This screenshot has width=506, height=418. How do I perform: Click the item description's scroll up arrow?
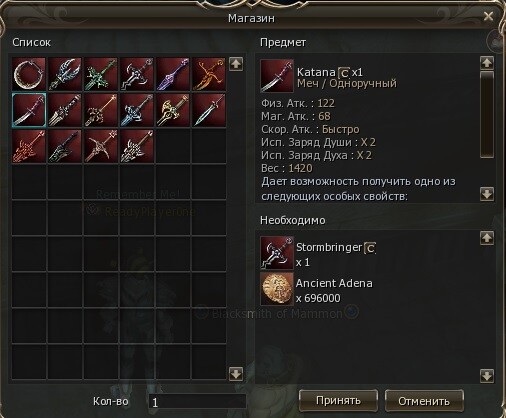tap(487, 62)
